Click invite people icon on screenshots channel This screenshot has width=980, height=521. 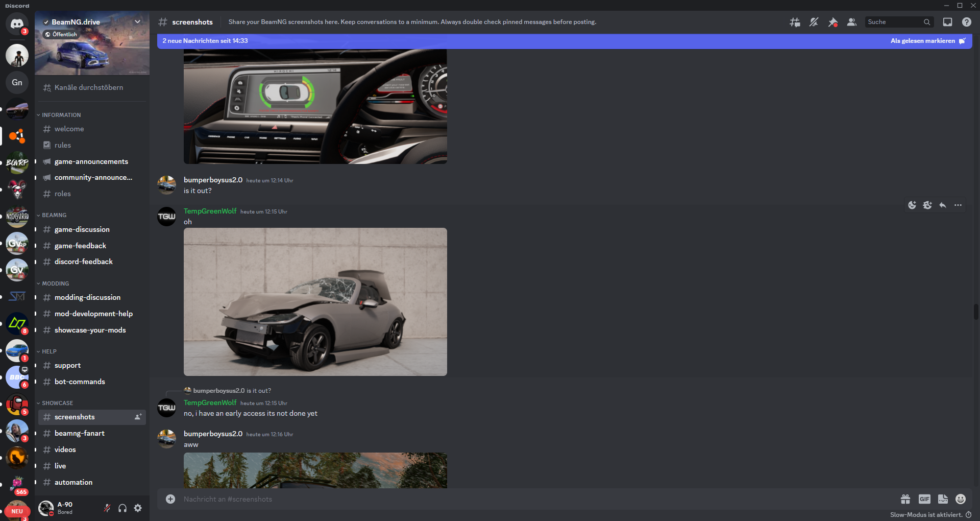click(x=138, y=417)
